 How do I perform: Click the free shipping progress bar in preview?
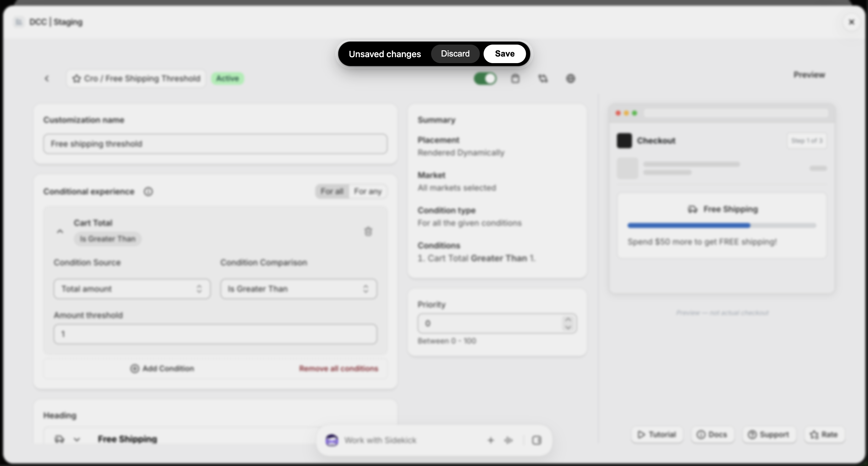pos(722,225)
